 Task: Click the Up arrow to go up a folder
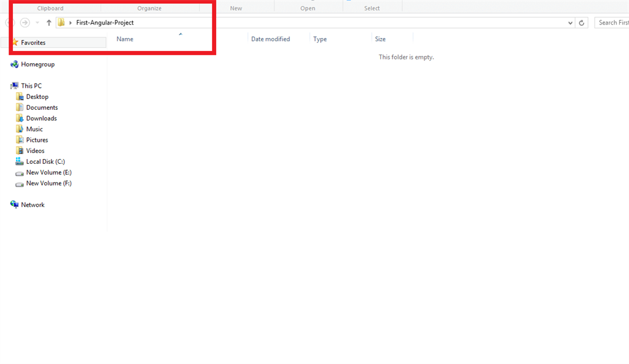(x=49, y=23)
